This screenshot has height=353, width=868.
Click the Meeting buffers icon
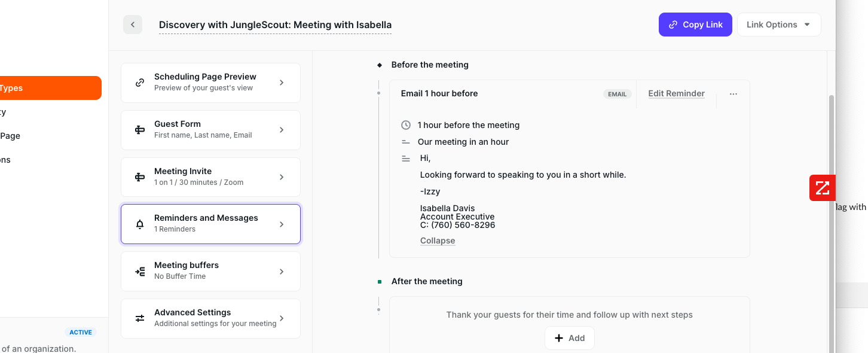coord(140,272)
